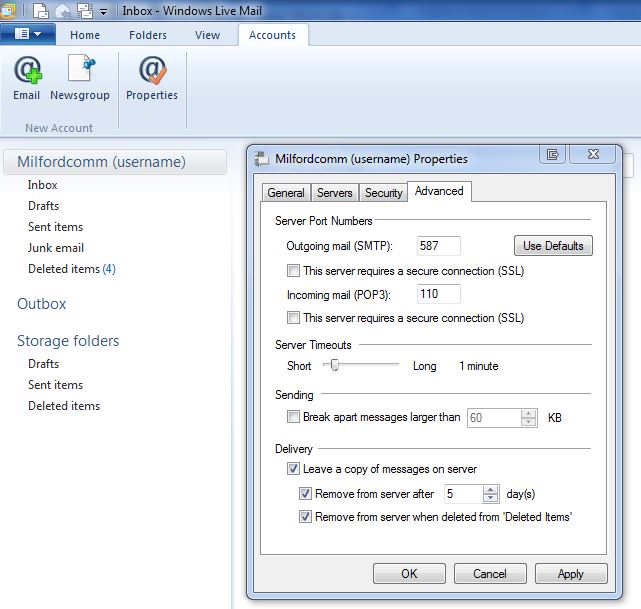Click the help button in Properties dialog
Screen dimensions: 641x609
coord(552,154)
